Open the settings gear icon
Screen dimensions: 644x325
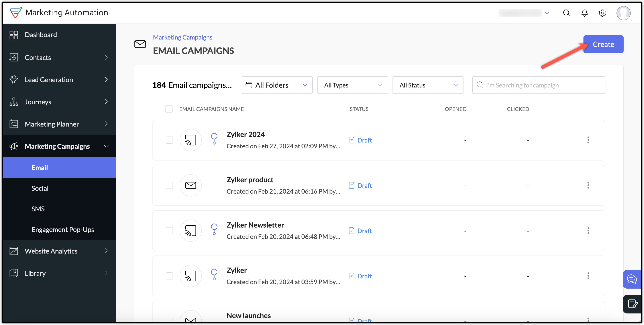(x=602, y=13)
